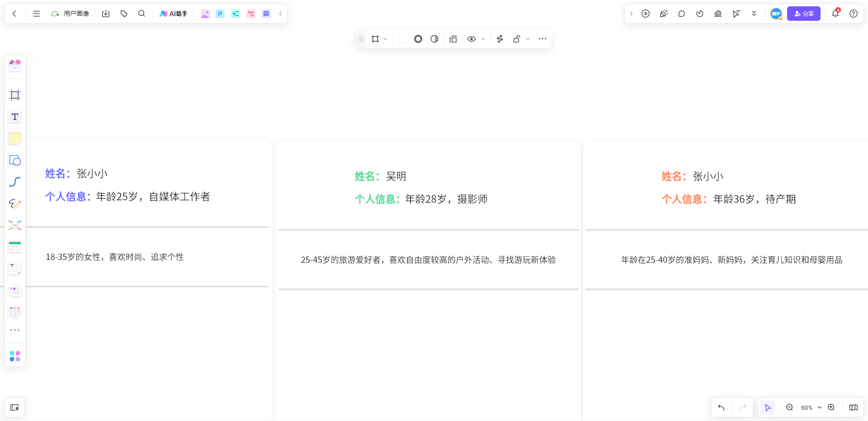Open the minimap icon
Screen dimensions: 868x421
854,407
